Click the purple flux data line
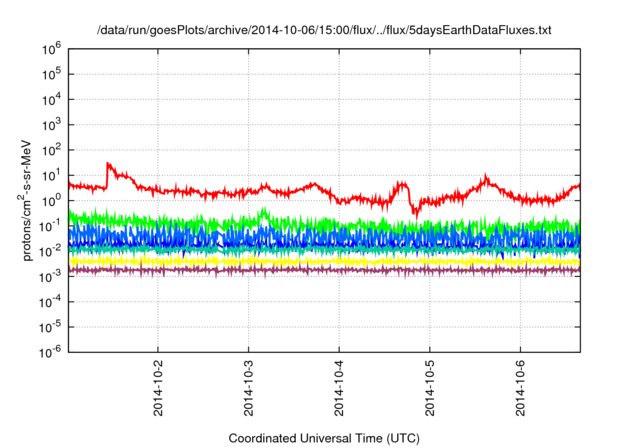Viewport: 640px width, 448px height. (x=324, y=270)
